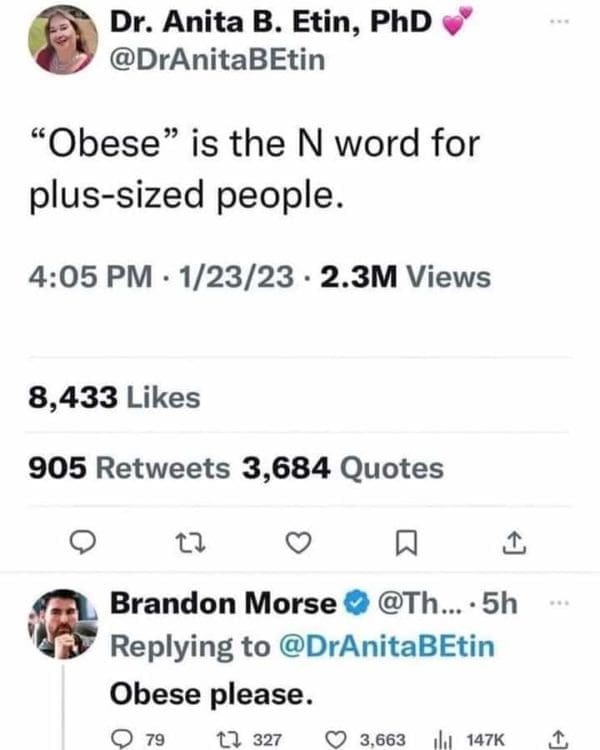Image resolution: width=600 pixels, height=750 pixels.
Task: Like the main tweet with the heart icon
Action: coord(297,543)
